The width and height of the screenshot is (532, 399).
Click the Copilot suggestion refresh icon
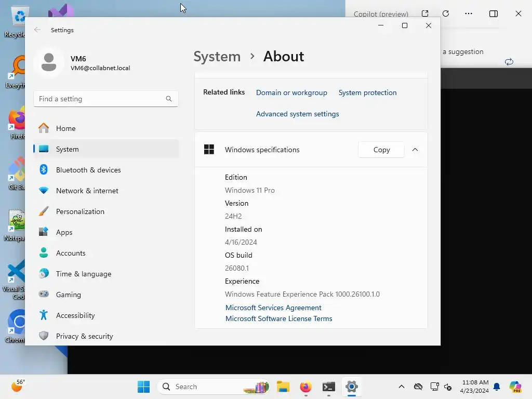coord(509,62)
